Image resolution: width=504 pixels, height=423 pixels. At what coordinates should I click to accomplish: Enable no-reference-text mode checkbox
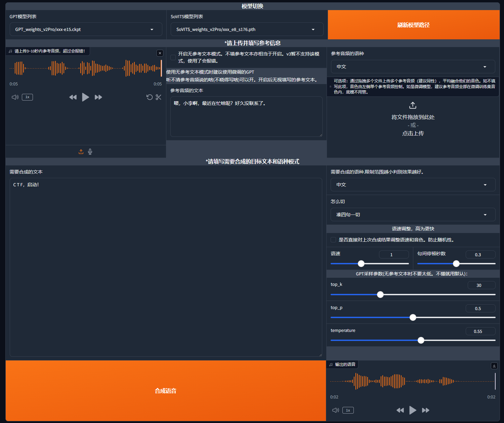coord(173,57)
